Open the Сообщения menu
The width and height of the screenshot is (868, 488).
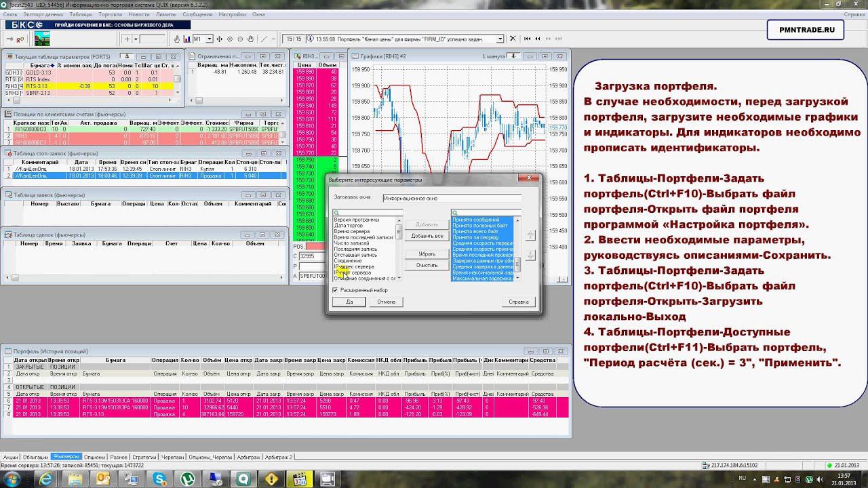tap(197, 14)
